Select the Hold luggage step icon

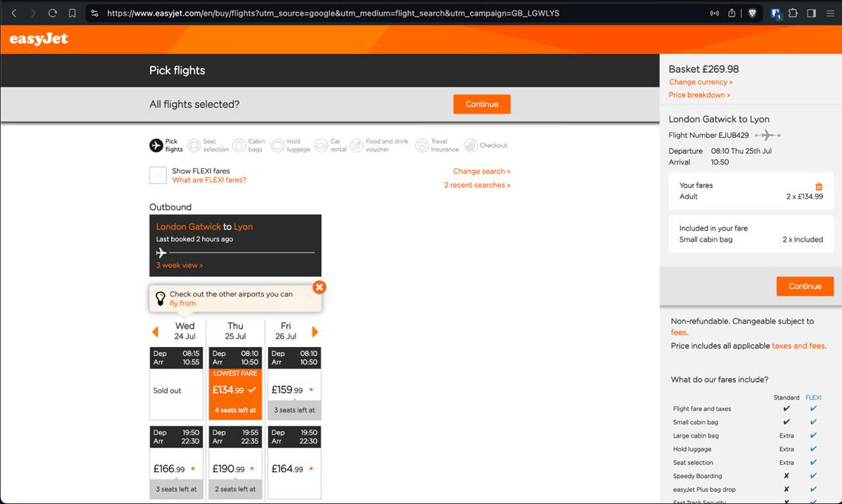(x=277, y=145)
